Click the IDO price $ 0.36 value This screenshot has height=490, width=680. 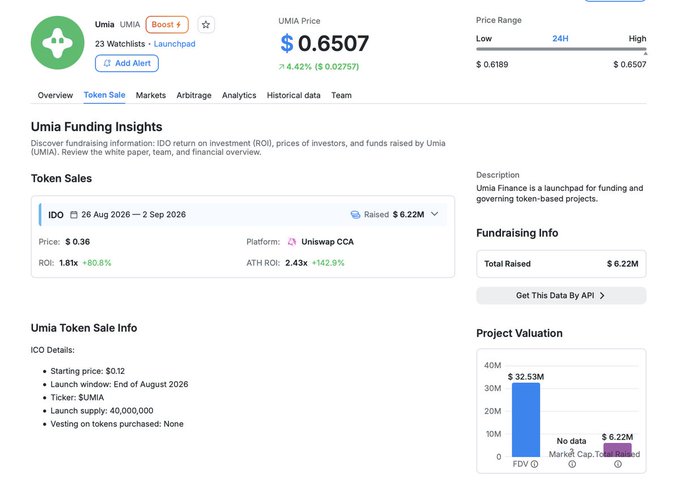click(78, 242)
